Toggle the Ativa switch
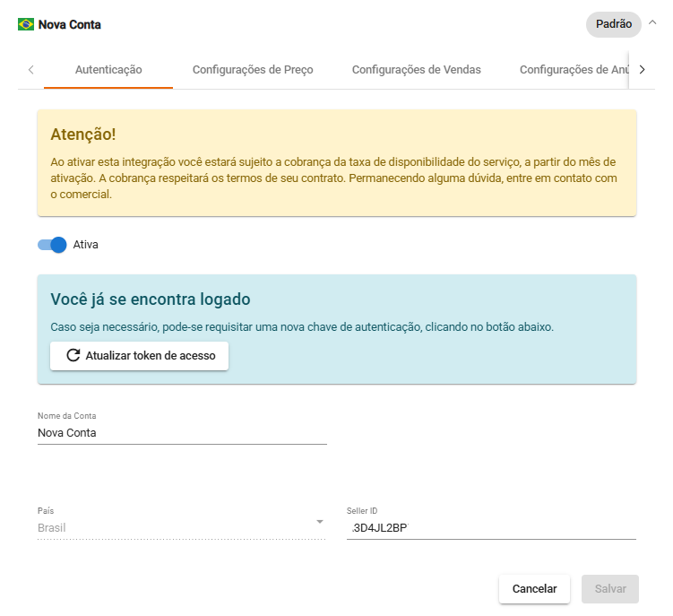 [52, 244]
